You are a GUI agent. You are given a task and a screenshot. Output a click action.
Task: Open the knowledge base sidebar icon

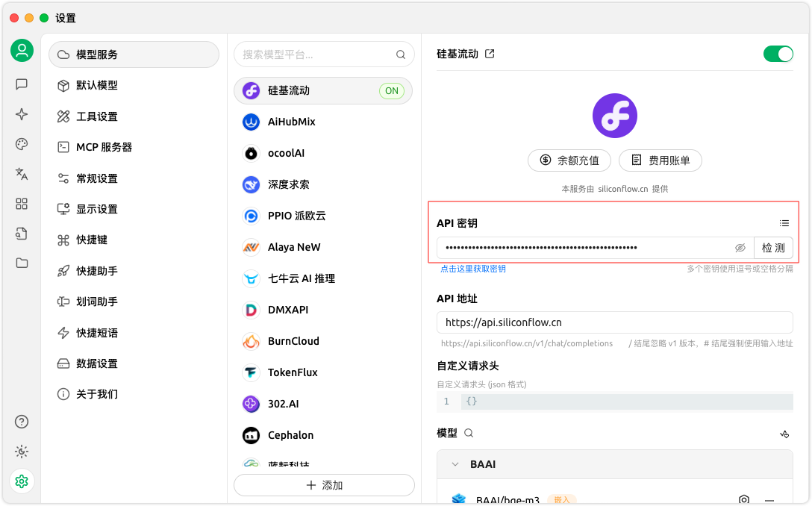coord(22,234)
